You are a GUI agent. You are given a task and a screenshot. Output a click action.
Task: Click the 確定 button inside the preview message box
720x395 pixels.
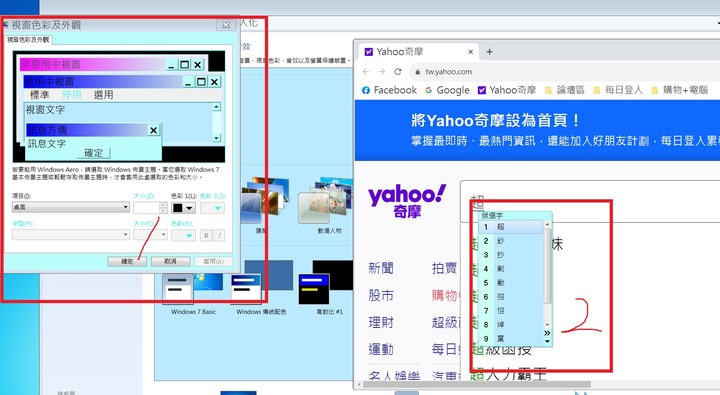pyautogui.click(x=94, y=153)
